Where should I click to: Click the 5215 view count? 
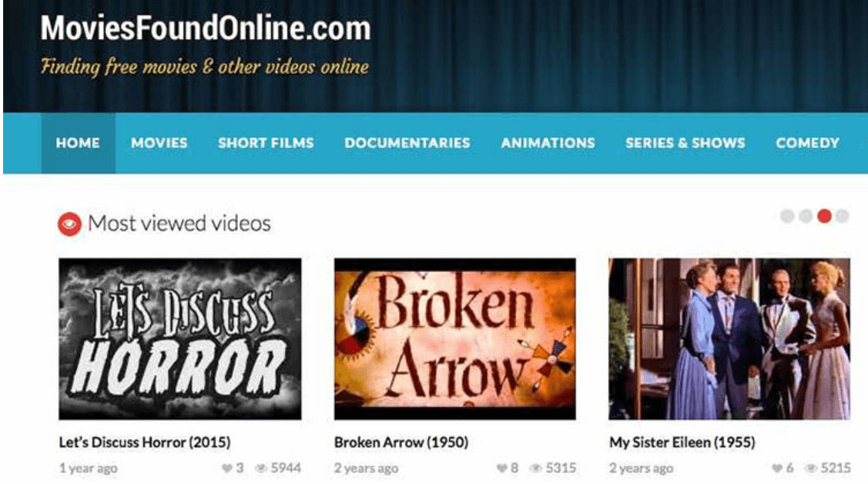(836, 469)
